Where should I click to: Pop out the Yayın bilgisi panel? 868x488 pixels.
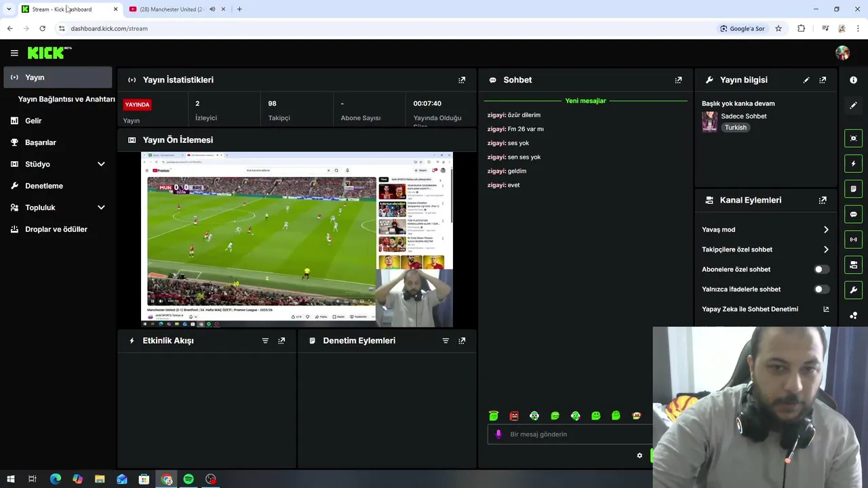click(x=823, y=80)
